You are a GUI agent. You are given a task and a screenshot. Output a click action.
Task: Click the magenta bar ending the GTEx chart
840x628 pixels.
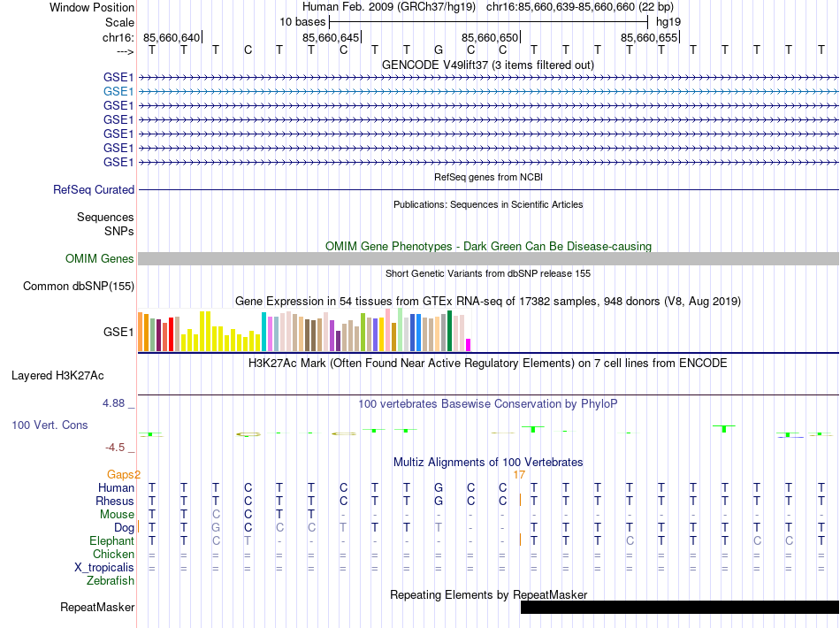469,345
